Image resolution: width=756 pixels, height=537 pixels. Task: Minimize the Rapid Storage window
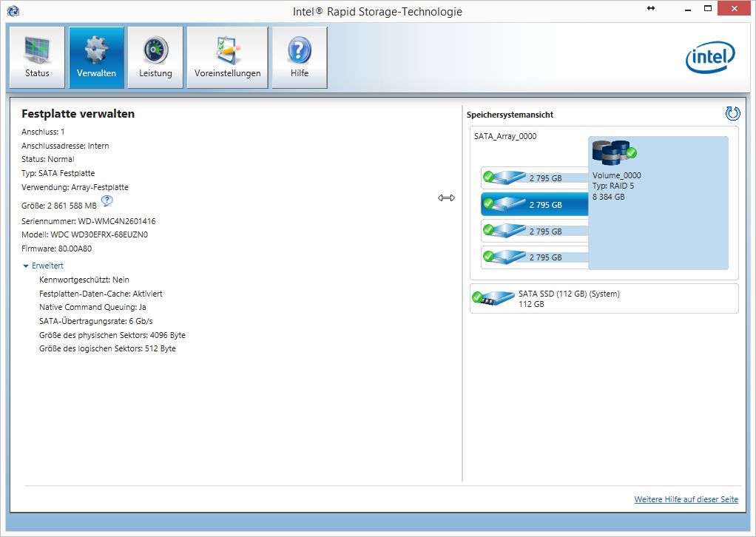point(688,9)
